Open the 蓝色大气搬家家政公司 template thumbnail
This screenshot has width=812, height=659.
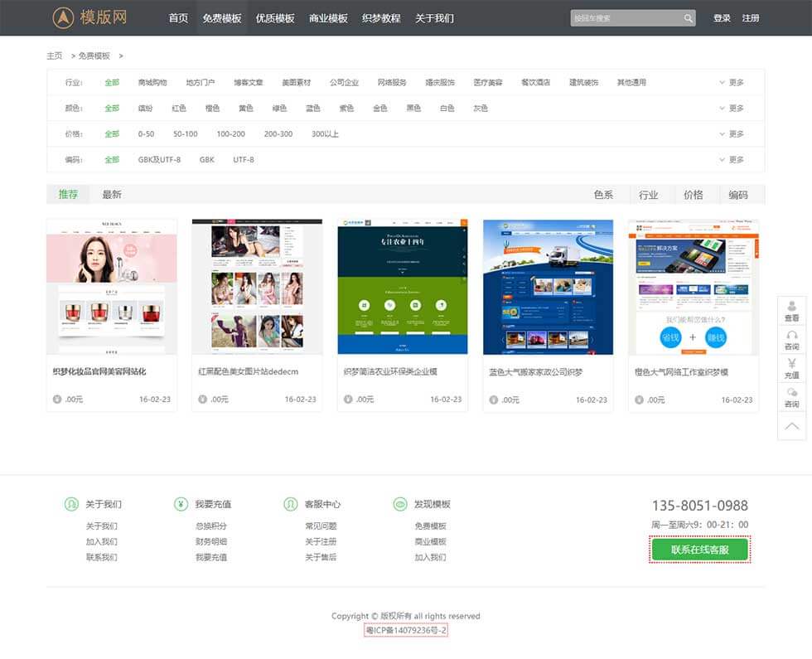coord(548,285)
